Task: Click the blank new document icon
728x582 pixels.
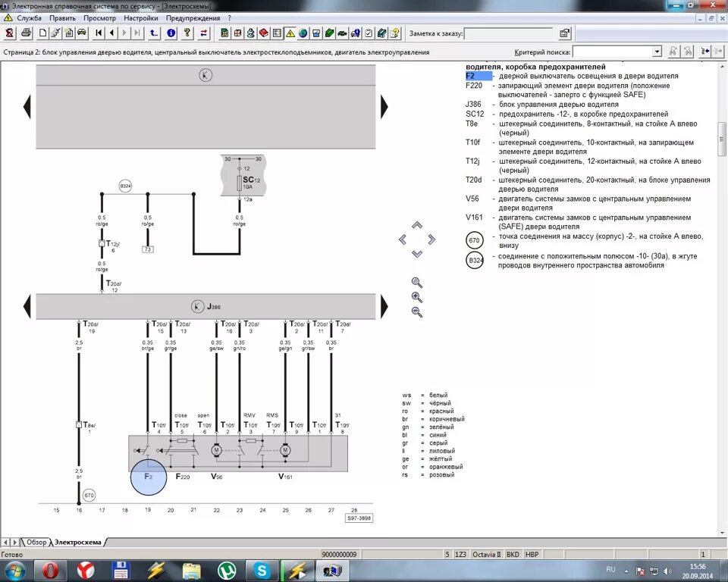Action: [x=42, y=33]
